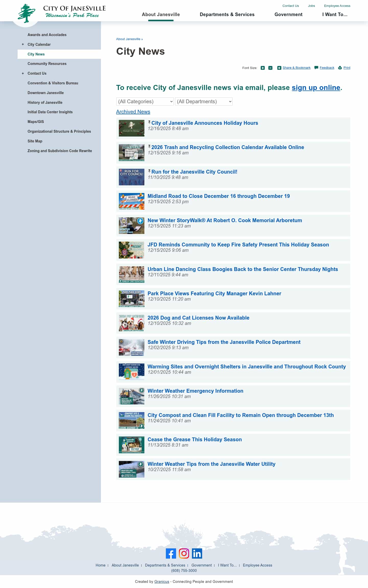
Task: Open the Safe Winter Driving thumbnail
Action: tap(131, 347)
